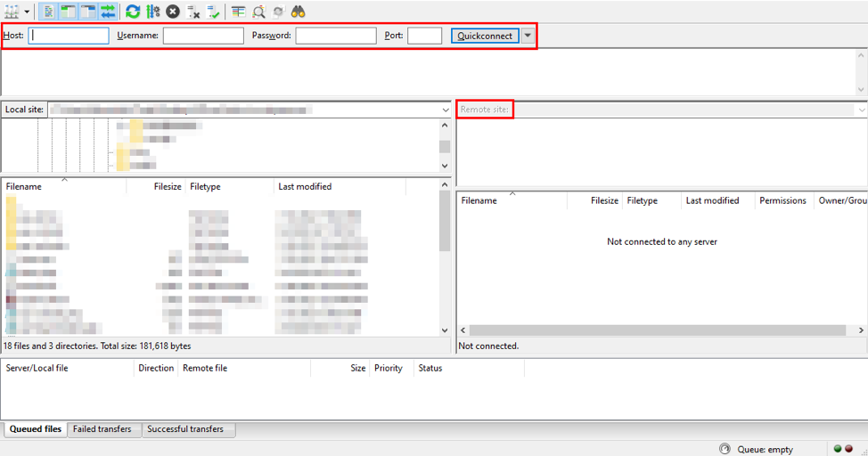
Task: Click the Priority queue column header
Action: (x=391, y=368)
